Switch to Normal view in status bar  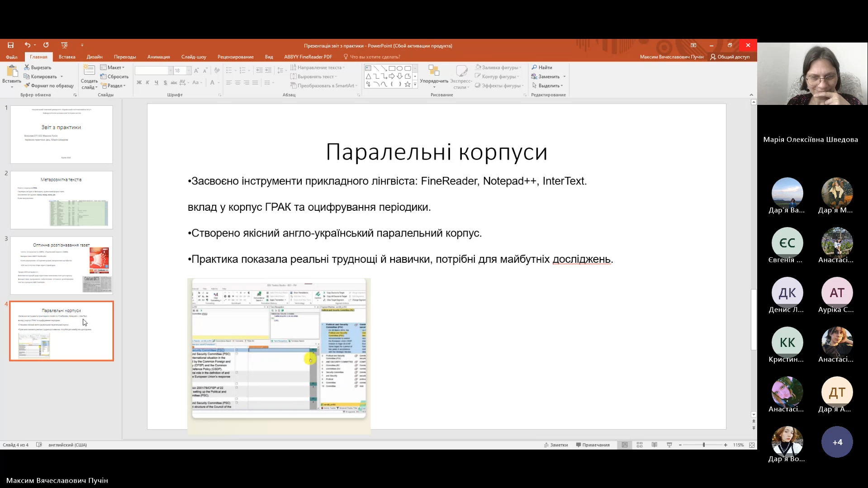pos(625,445)
